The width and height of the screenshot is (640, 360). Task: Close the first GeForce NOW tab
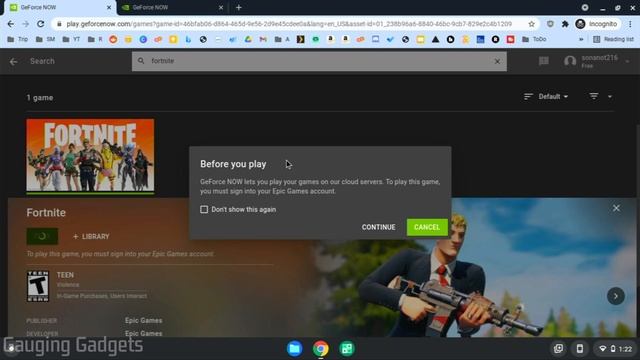(109, 7)
